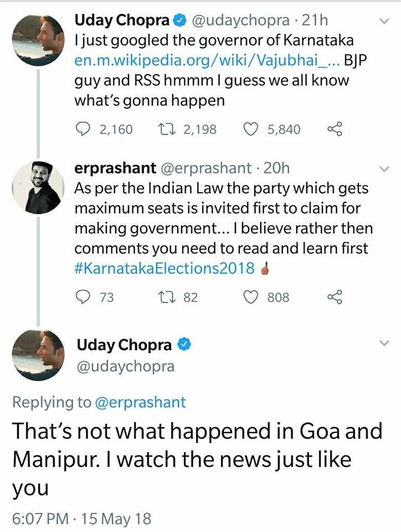The image size is (401, 532).
Task: Share erprashant's tweet about Indian Law
Action: 336,298
